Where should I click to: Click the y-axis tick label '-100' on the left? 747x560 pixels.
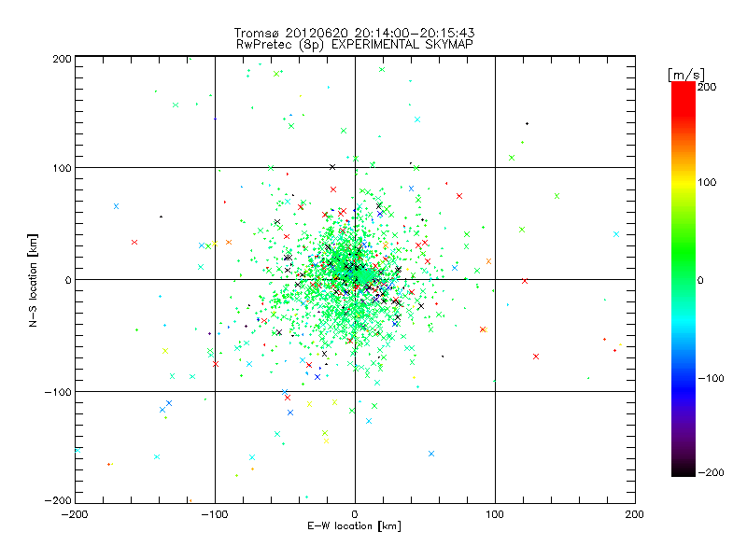pos(58,392)
